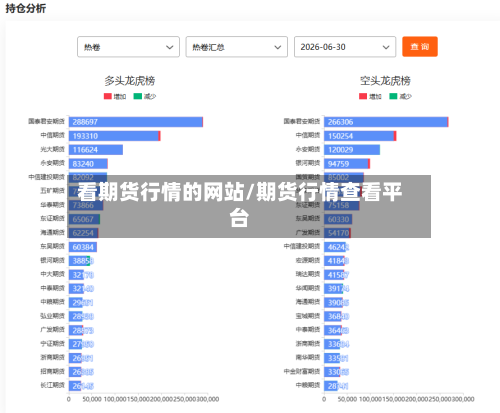
Task: Click 长江期货 label in the 多头龙虎榜 chart
Action: (52, 385)
